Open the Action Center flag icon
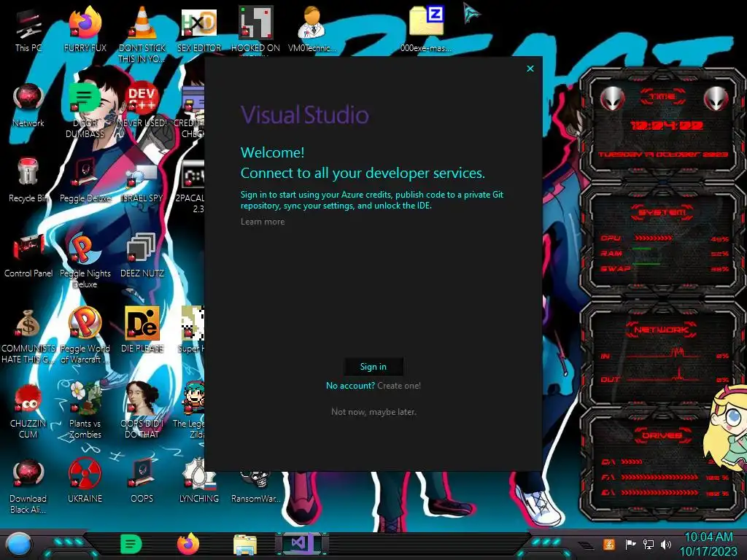Screen dimensions: 747x560 [x=631, y=544]
